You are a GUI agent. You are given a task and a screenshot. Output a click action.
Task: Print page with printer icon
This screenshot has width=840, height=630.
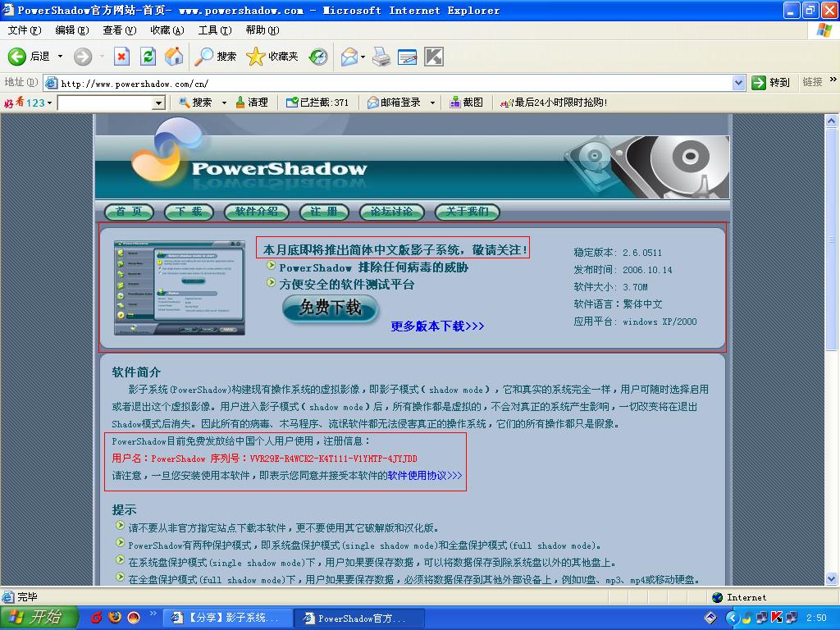pos(381,57)
